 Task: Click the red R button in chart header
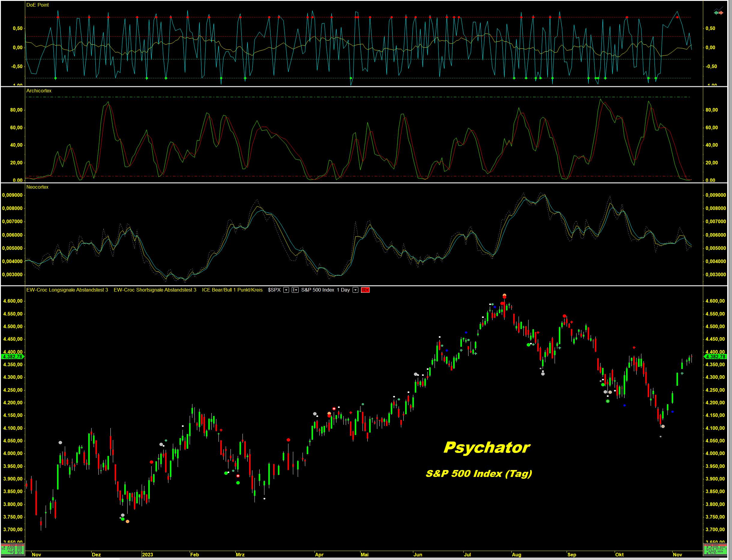pyautogui.click(x=365, y=290)
